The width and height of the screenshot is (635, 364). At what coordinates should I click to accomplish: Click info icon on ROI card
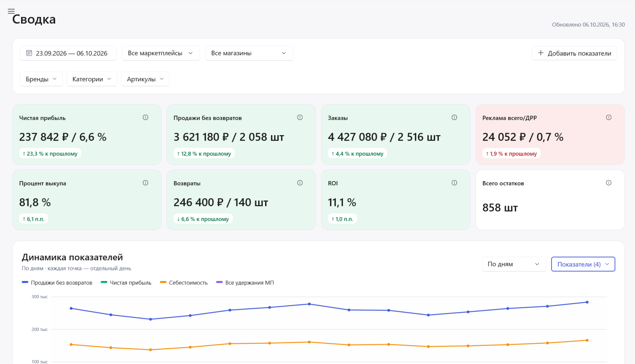click(x=454, y=183)
